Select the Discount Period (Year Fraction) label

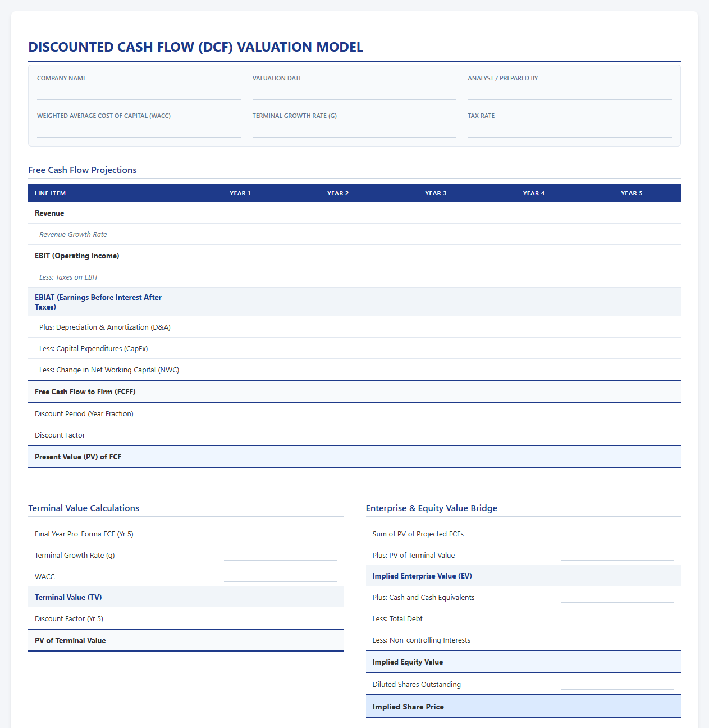84,413
